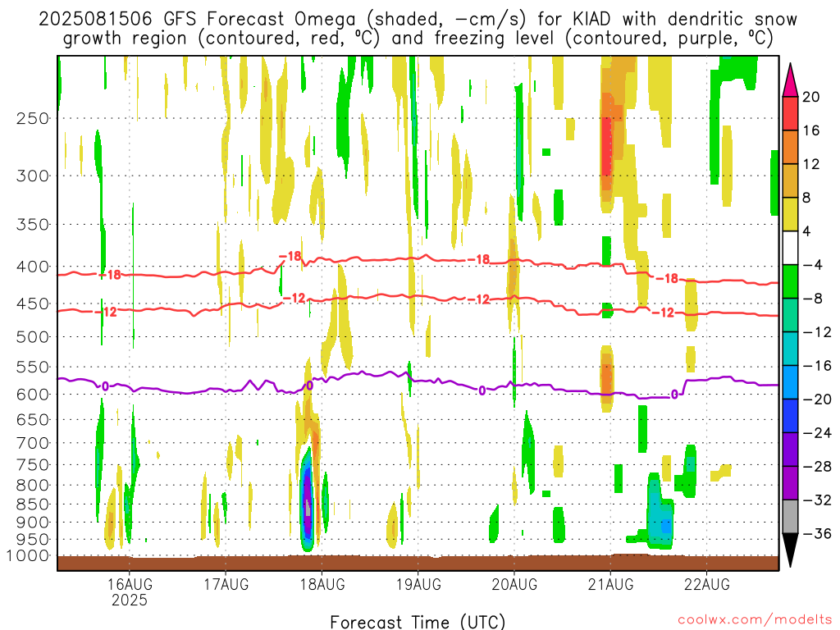The width and height of the screenshot is (840, 630).
Task: Click the 20AUG date label
Action: [514, 584]
